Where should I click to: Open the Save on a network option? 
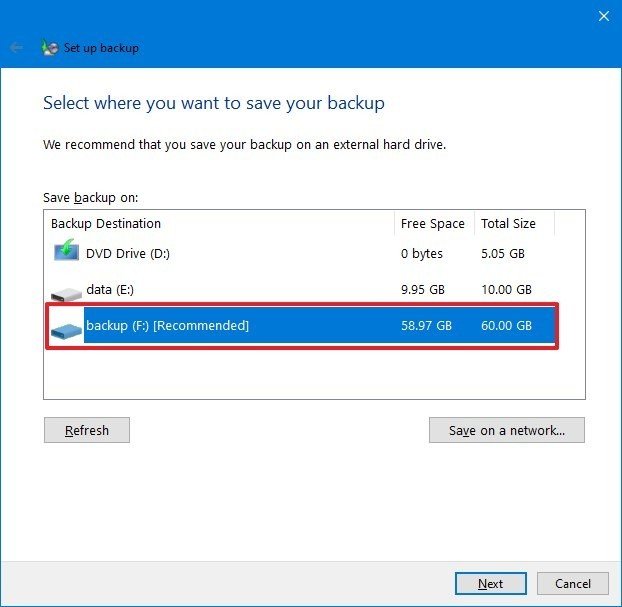pyautogui.click(x=507, y=430)
